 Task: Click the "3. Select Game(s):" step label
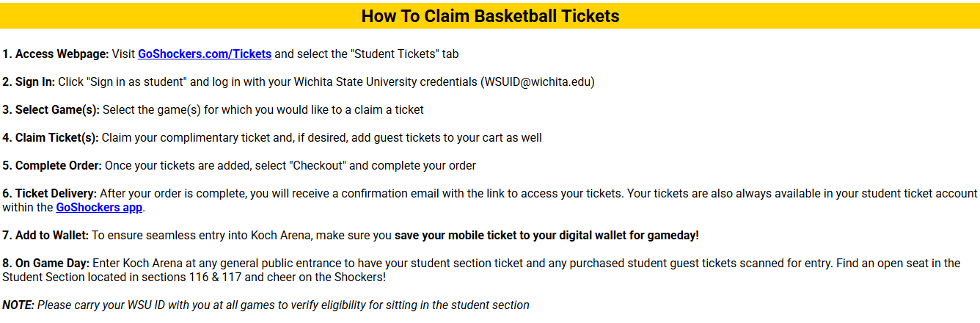(51, 110)
